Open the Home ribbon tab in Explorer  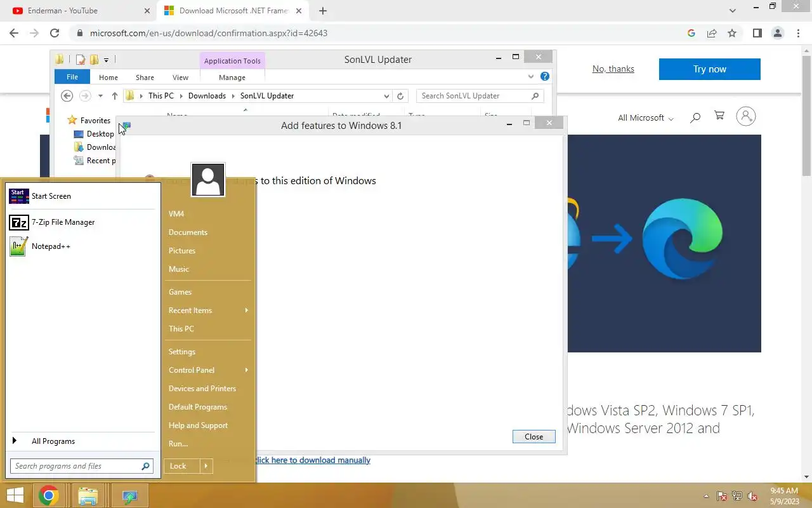108,77
